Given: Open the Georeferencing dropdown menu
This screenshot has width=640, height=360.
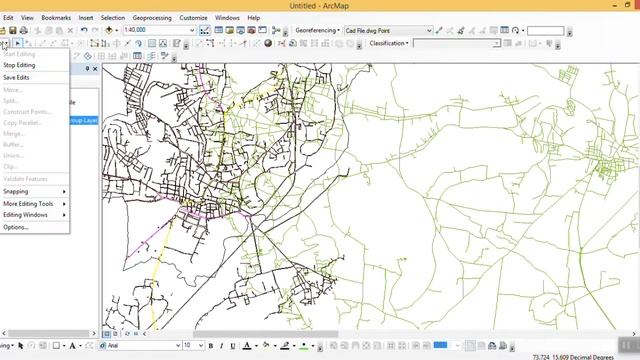Looking at the screenshot, I should point(318,31).
